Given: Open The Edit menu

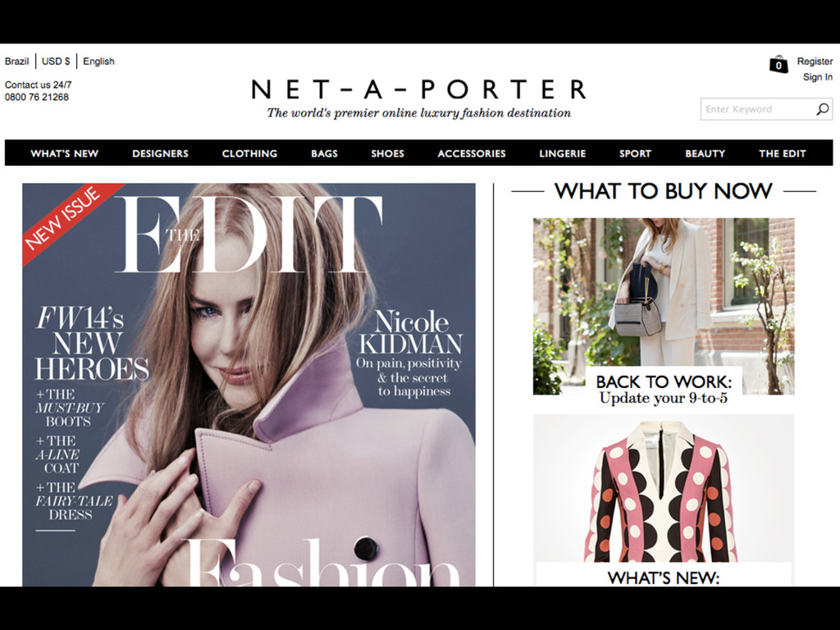Looking at the screenshot, I should [x=782, y=153].
